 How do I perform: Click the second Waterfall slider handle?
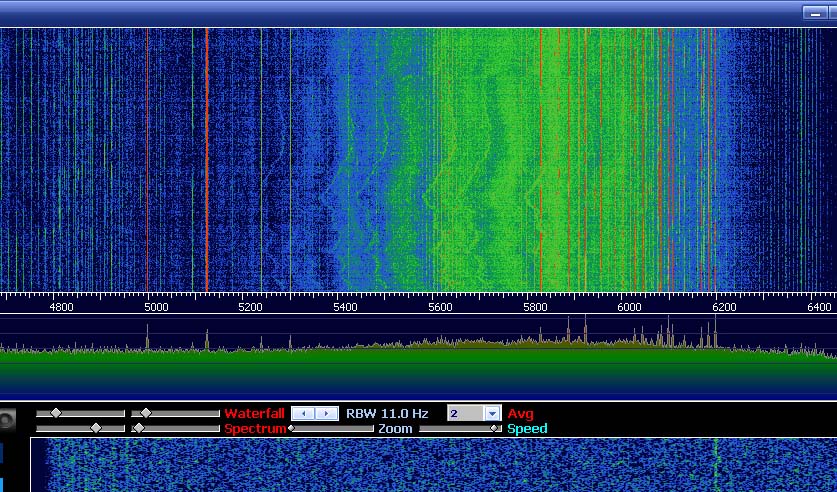(146, 413)
